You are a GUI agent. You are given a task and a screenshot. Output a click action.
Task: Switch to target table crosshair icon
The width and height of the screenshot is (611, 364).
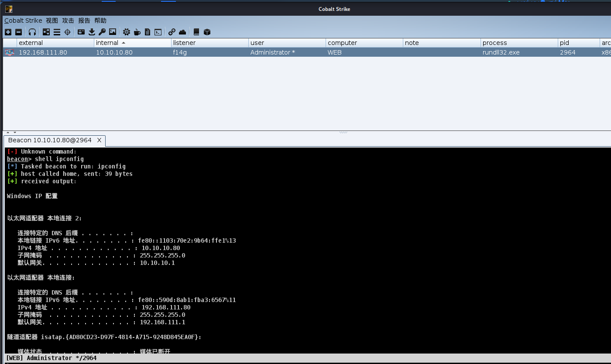pyautogui.click(x=67, y=32)
